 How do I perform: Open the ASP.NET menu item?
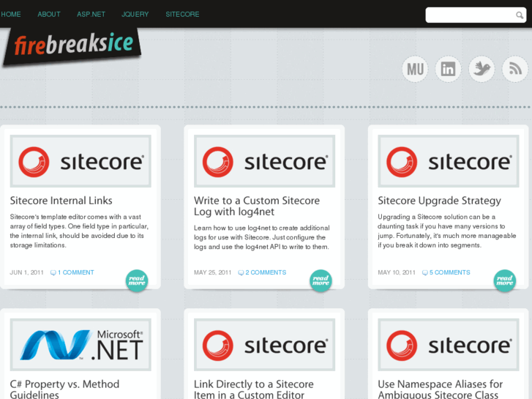tap(91, 14)
